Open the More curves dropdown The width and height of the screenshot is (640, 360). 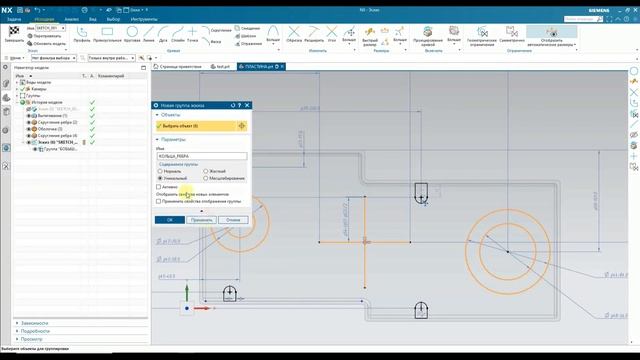pos(273,35)
